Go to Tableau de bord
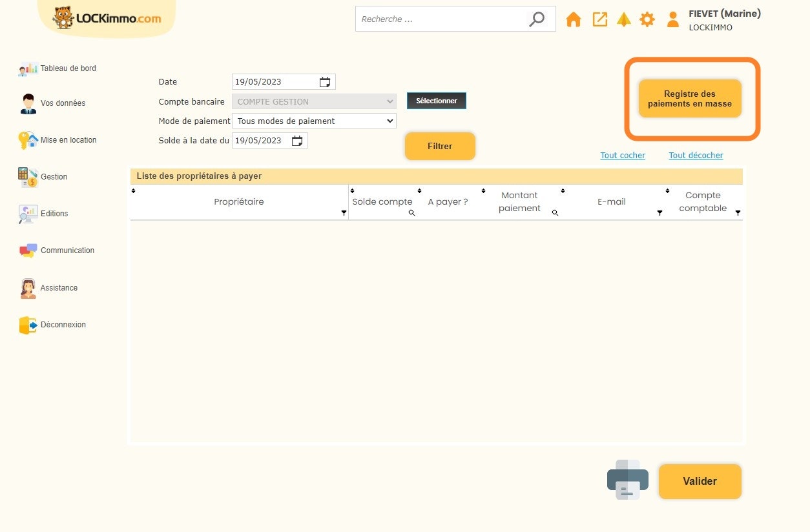Viewport: 810px width, 532px height. (68, 68)
